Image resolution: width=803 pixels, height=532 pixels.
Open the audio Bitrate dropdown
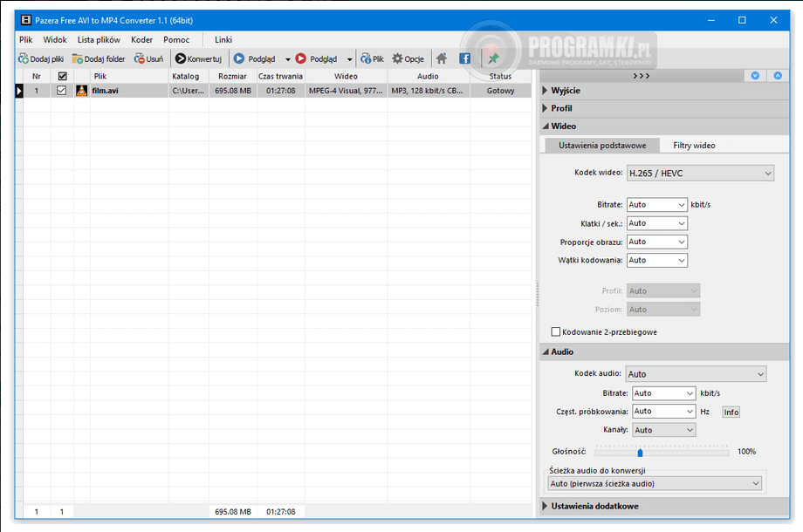(663, 392)
